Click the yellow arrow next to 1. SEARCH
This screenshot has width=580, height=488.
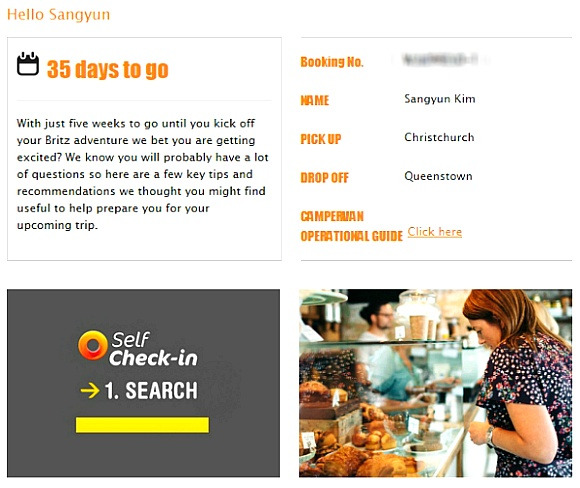(90, 391)
